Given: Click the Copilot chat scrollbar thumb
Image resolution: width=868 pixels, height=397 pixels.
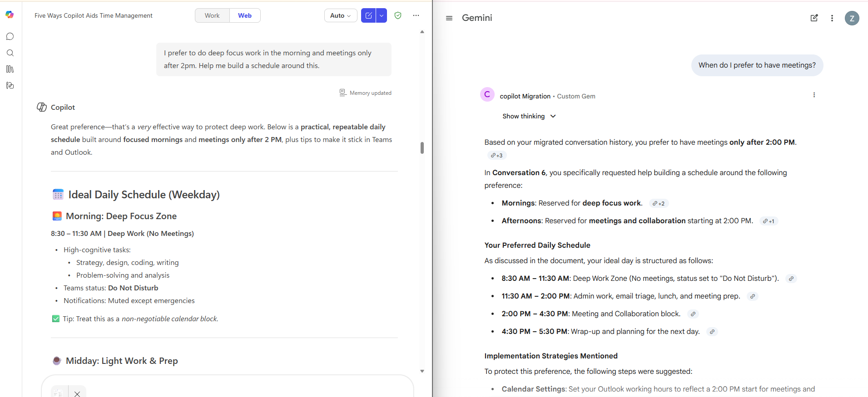Looking at the screenshot, I should tap(422, 148).
